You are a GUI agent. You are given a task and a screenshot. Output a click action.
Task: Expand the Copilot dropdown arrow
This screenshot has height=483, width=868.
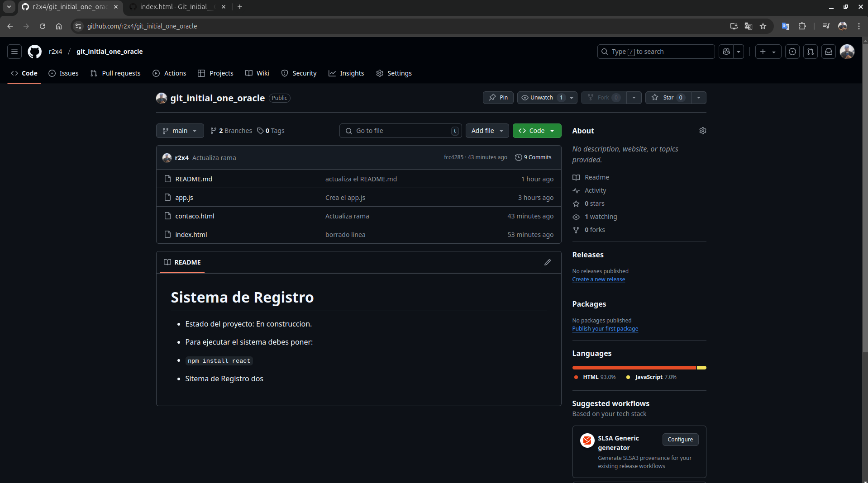tap(739, 52)
